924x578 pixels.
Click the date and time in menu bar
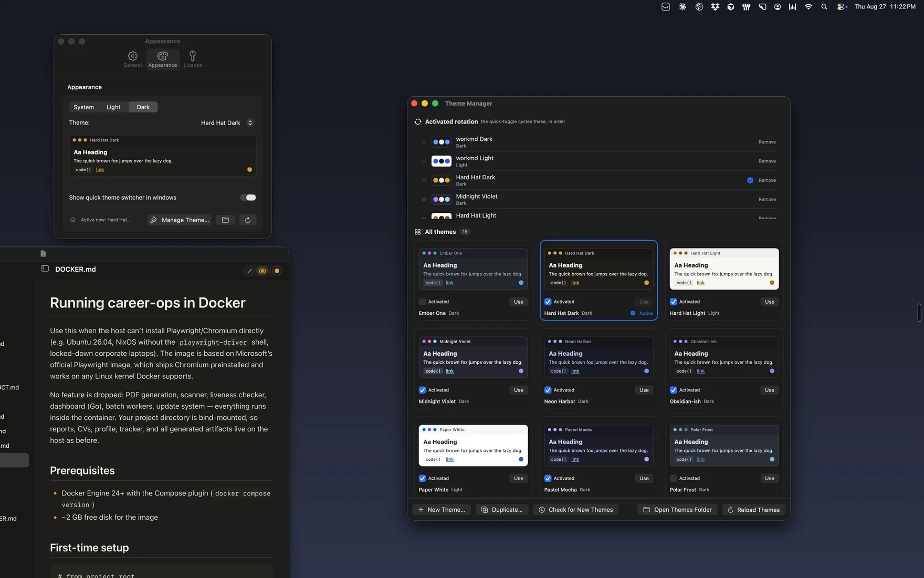pyautogui.click(x=885, y=7)
